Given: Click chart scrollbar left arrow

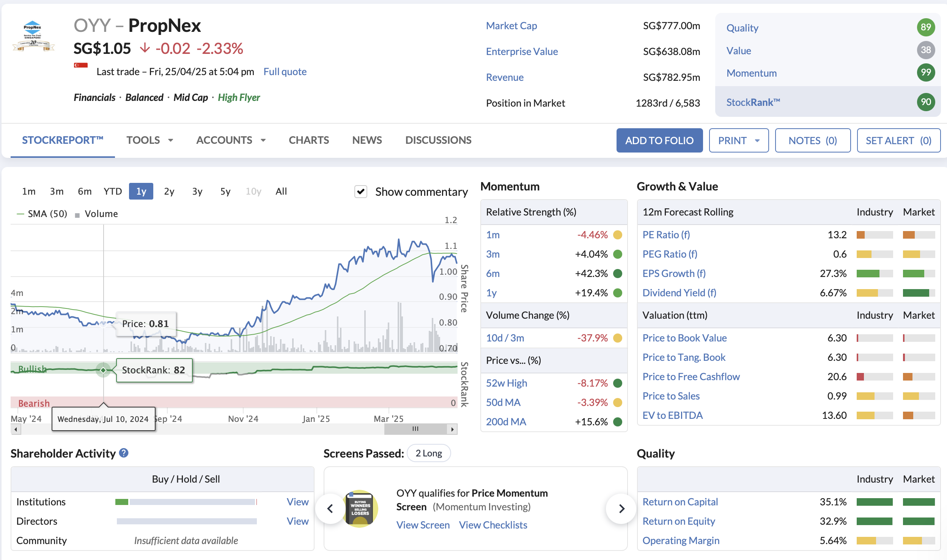Looking at the screenshot, I should pyautogui.click(x=16, y=429).
